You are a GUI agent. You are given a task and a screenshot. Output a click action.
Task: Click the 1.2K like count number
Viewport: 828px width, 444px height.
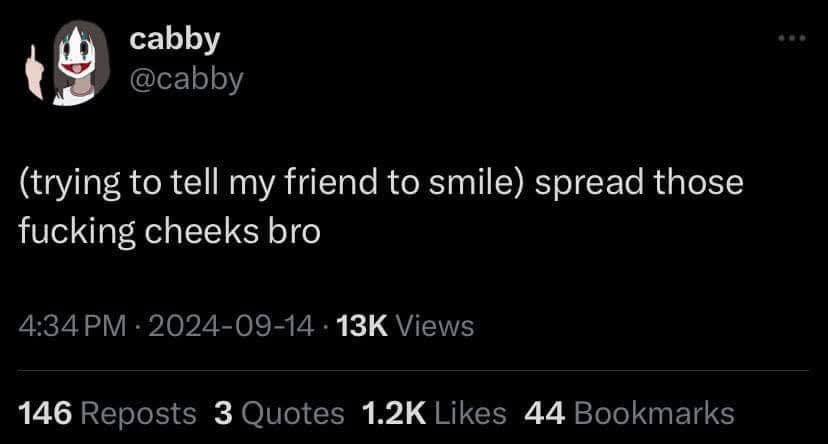click(394, 413)
